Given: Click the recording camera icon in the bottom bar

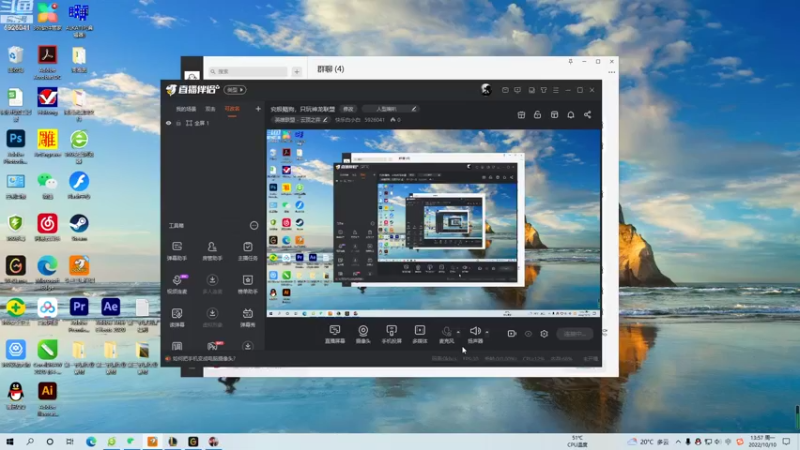Looking at the screenshot, I should pyautogui.click(x=512, y=334).
